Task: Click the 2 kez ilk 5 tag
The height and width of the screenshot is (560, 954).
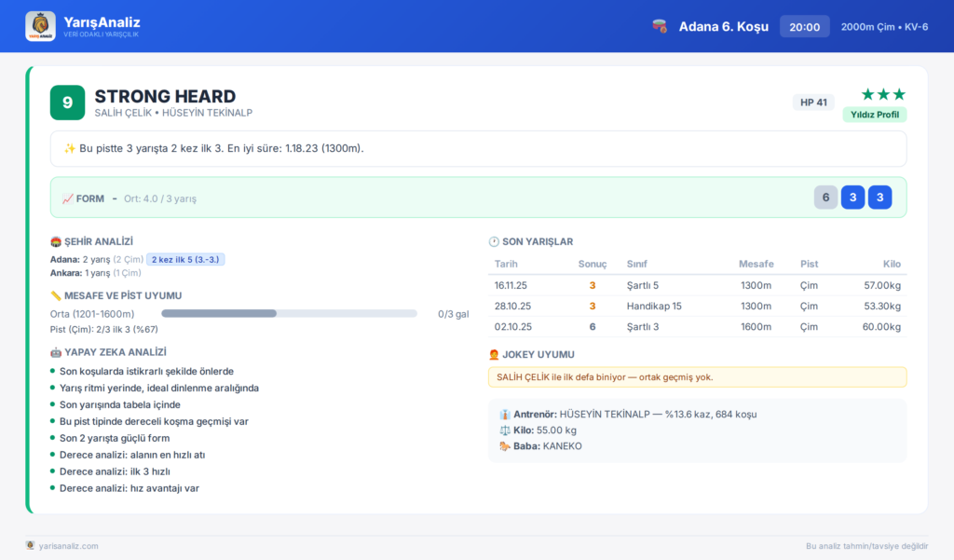Action: point(185,259)
